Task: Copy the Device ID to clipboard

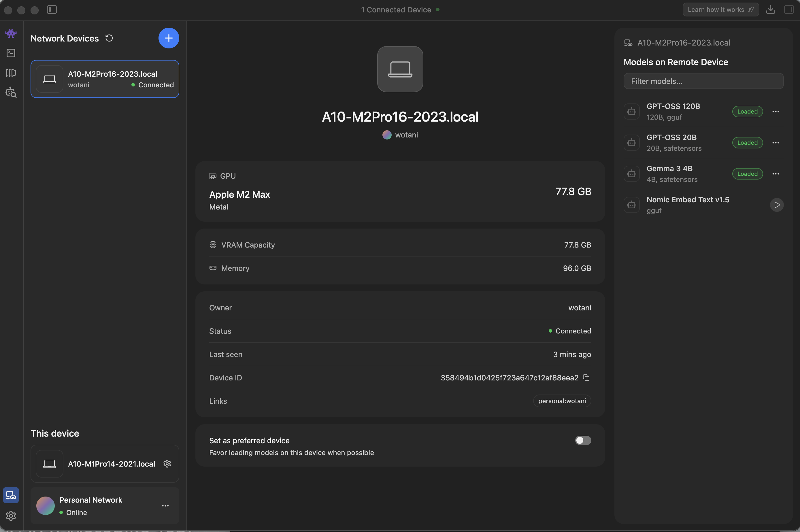Action: tap(586, 378)
